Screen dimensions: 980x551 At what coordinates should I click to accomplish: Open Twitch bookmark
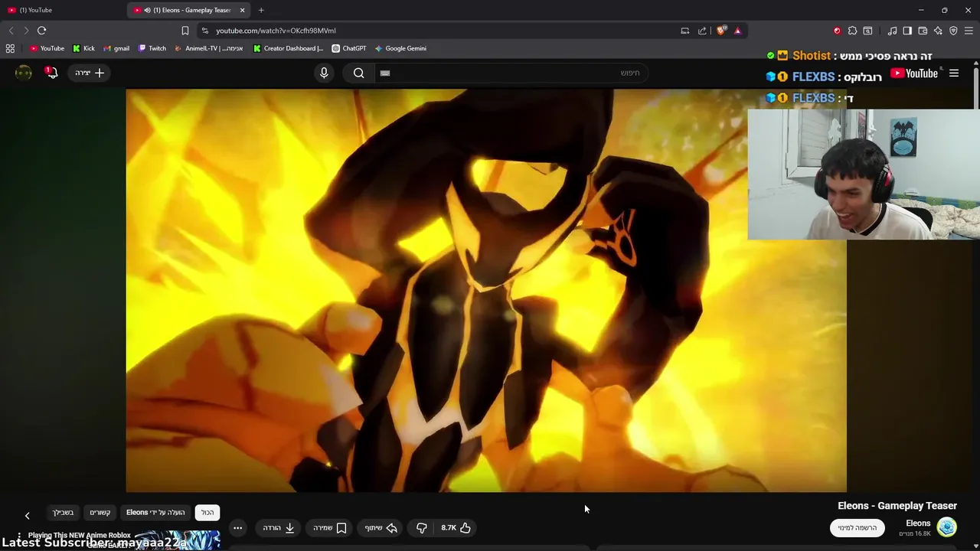(152, 48)
